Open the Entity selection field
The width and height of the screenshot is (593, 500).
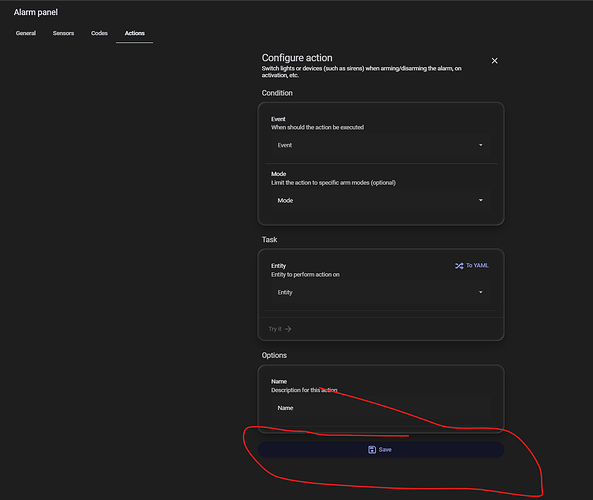pyautogui.click(x=380, y=292)
